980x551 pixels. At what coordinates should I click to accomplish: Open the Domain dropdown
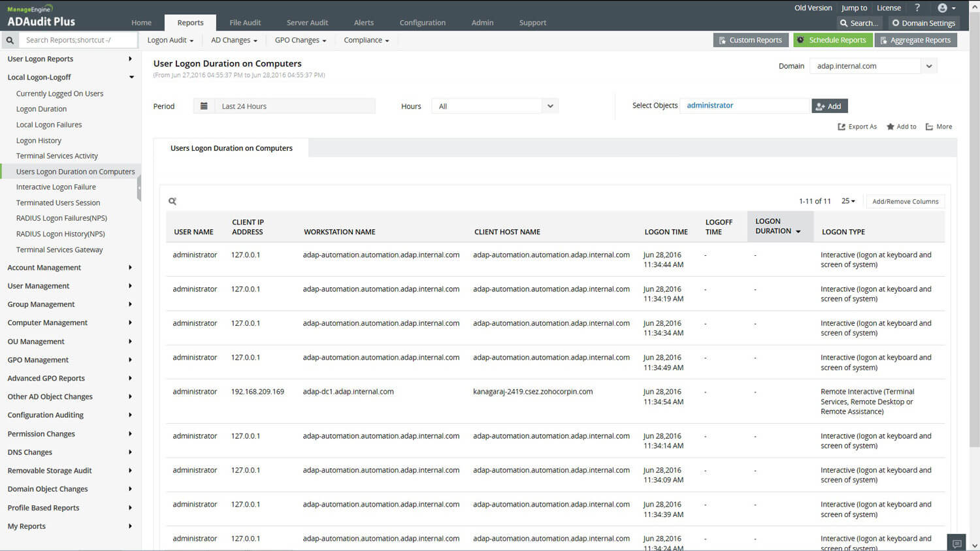click(928, 66)
